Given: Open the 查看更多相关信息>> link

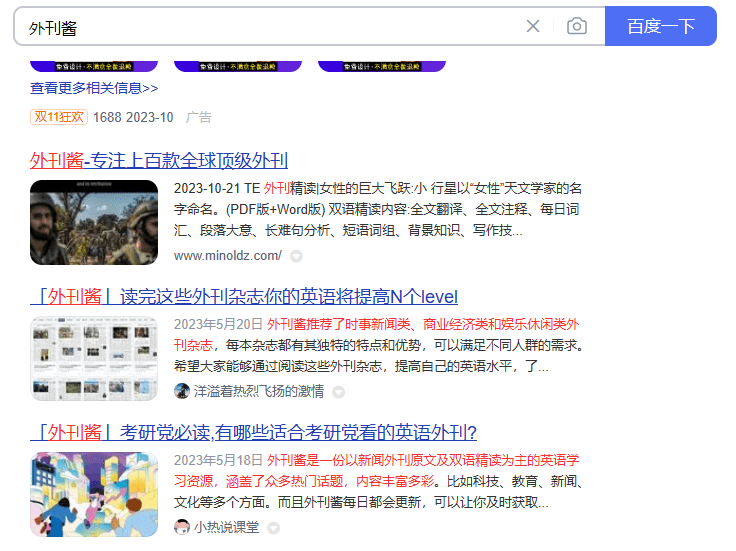Looking at the screenshot, I should coord(94,88).
